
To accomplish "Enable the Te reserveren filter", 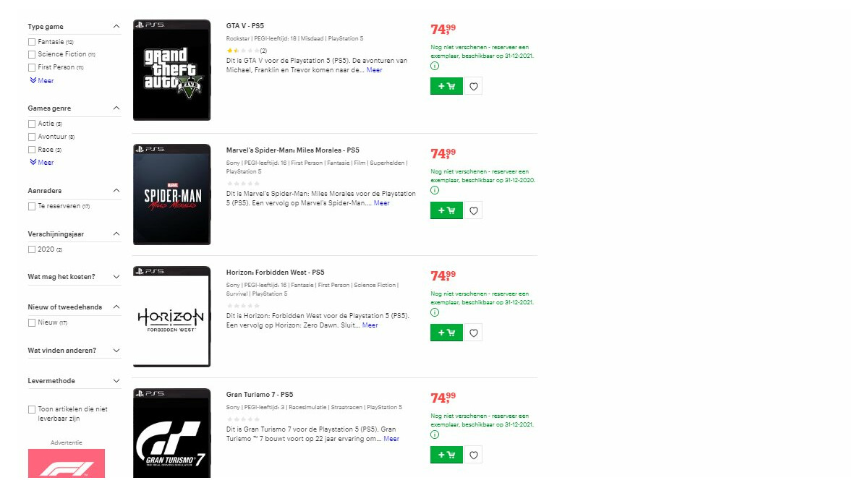I will [32, 206].
